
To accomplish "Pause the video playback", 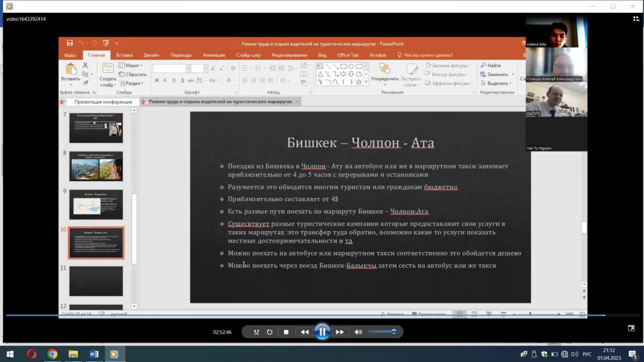I will [x=322, y=332].
